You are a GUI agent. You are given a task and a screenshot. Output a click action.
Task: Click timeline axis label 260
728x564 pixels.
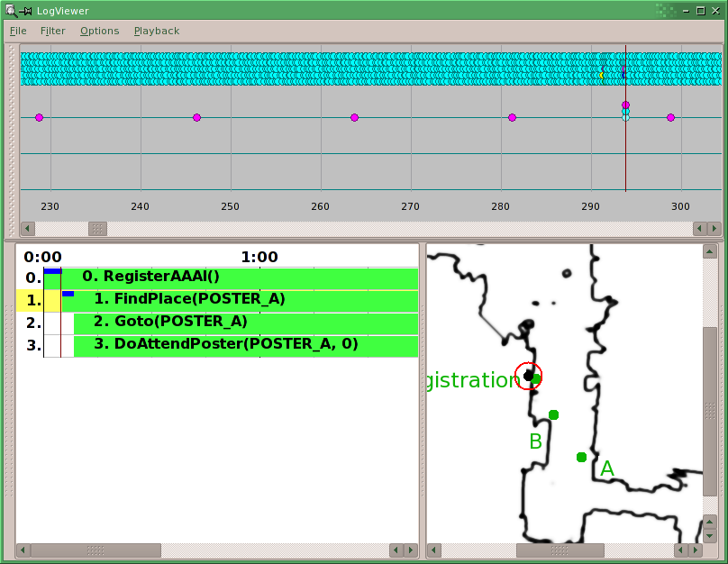321,206
